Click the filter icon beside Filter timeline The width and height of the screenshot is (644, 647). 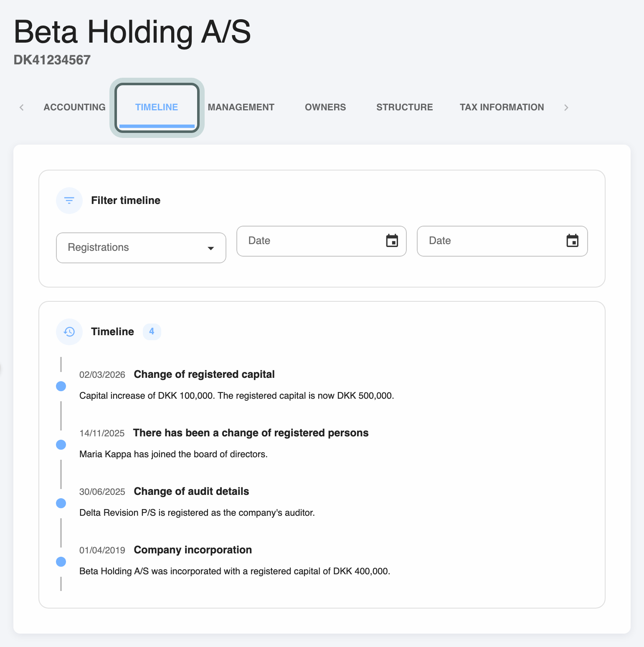coord(69,201)
